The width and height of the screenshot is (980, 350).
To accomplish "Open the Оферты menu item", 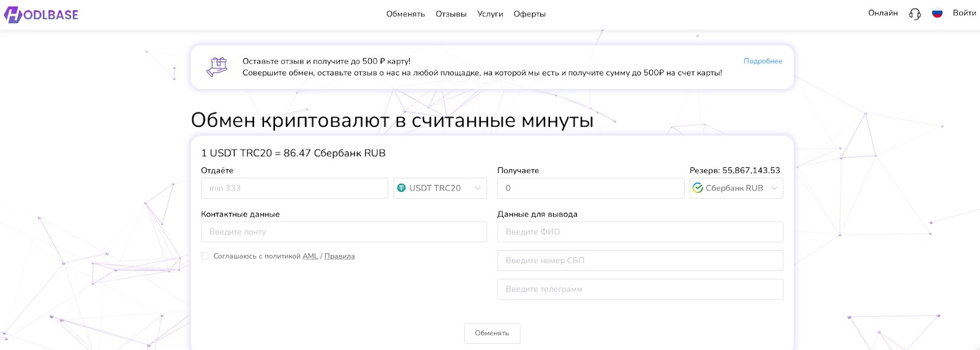I will click(x=529, y=14).
